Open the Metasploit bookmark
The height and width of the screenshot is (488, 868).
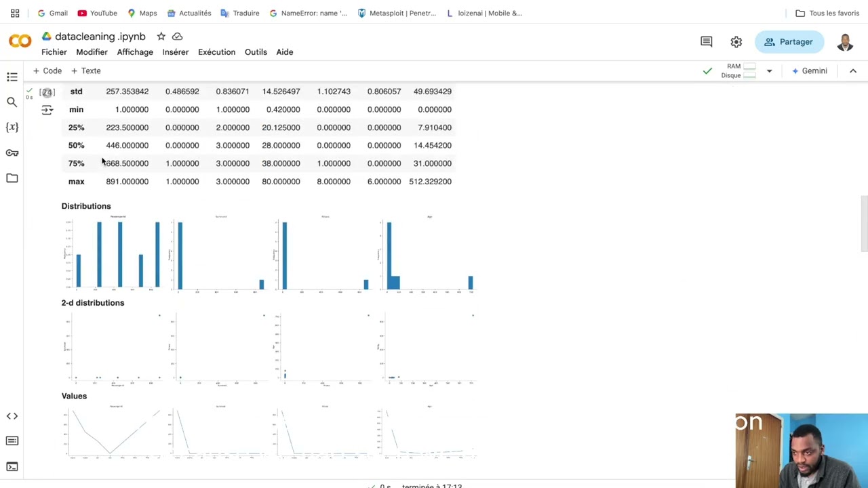tap(397, 13)
